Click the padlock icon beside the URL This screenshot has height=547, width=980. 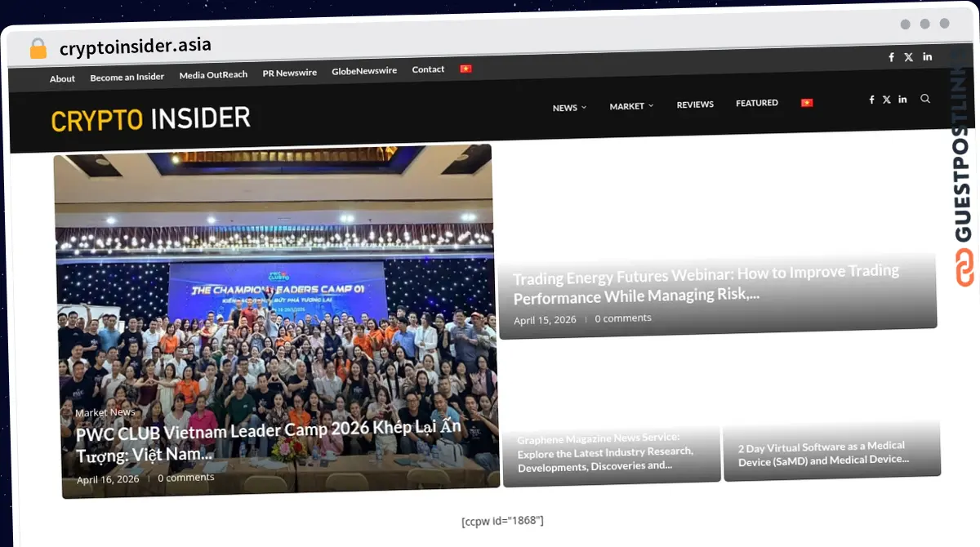coord(38,48)
